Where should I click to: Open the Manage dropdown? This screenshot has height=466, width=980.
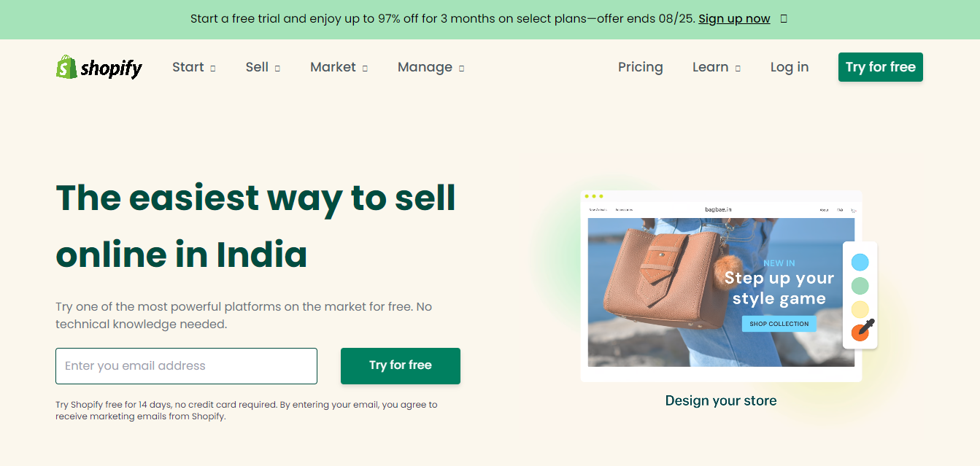tap(430, 67)
